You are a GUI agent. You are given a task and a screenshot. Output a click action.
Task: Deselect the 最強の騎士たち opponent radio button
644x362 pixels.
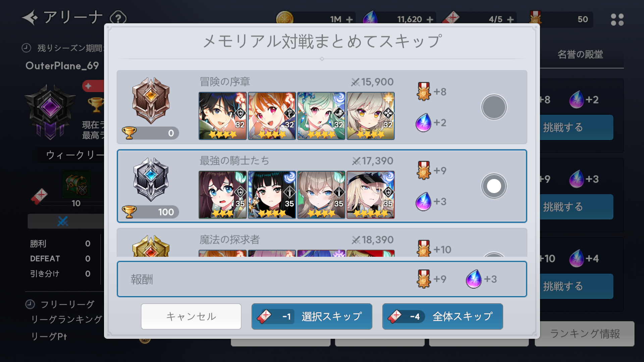(494, 186)
